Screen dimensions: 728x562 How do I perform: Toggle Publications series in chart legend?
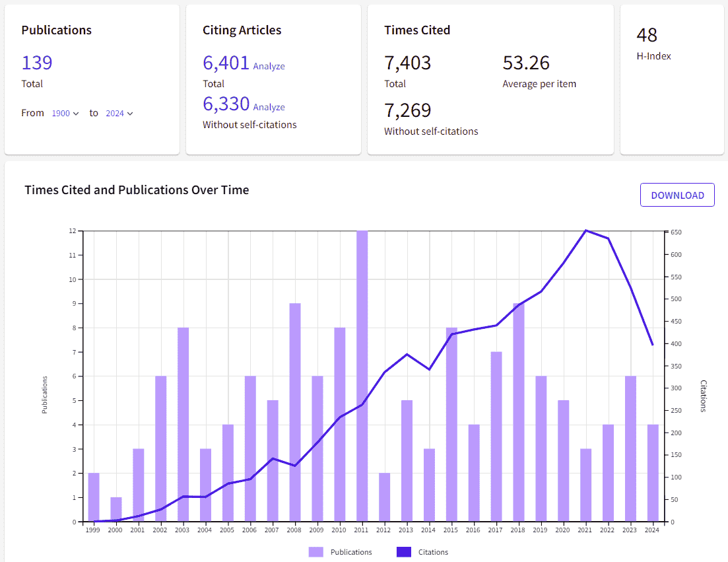(351, 552)
